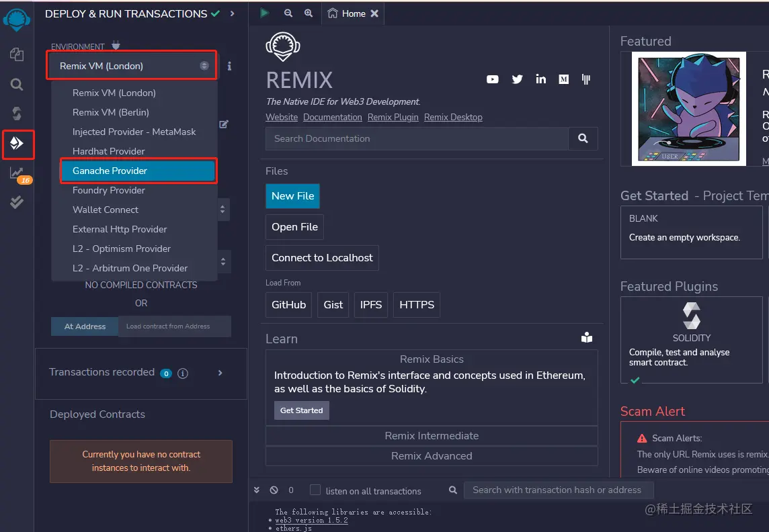Open Remix Medium icon

564,79
